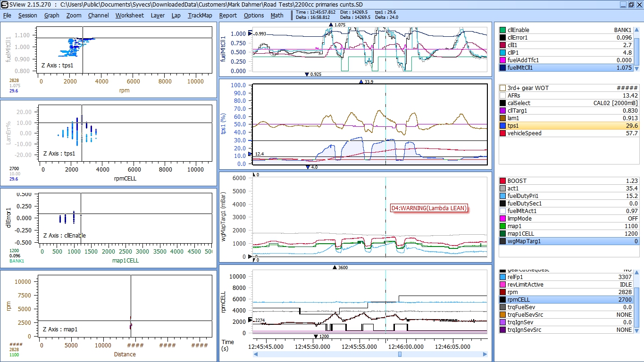Select the cllTarg1 channel row
This screenshot has height=362, width=644.
pos(569,111)
